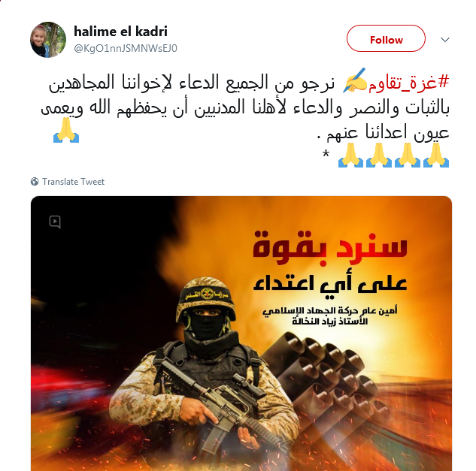Click the black text على أي اعتداء
This screenshot has height=471, width=476.
tap(330, 285)
